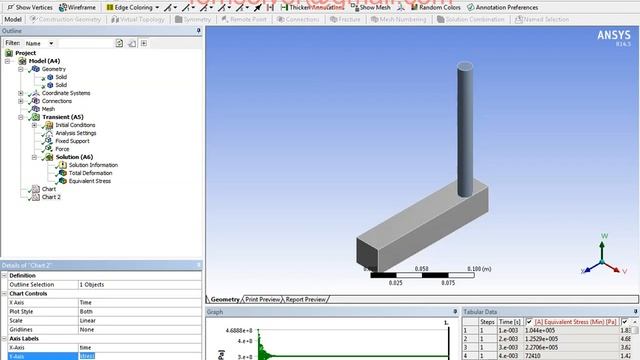Viewport: 640px width, 360px height.
Task: Click the X Axis value Time
Action: (140, 302)
